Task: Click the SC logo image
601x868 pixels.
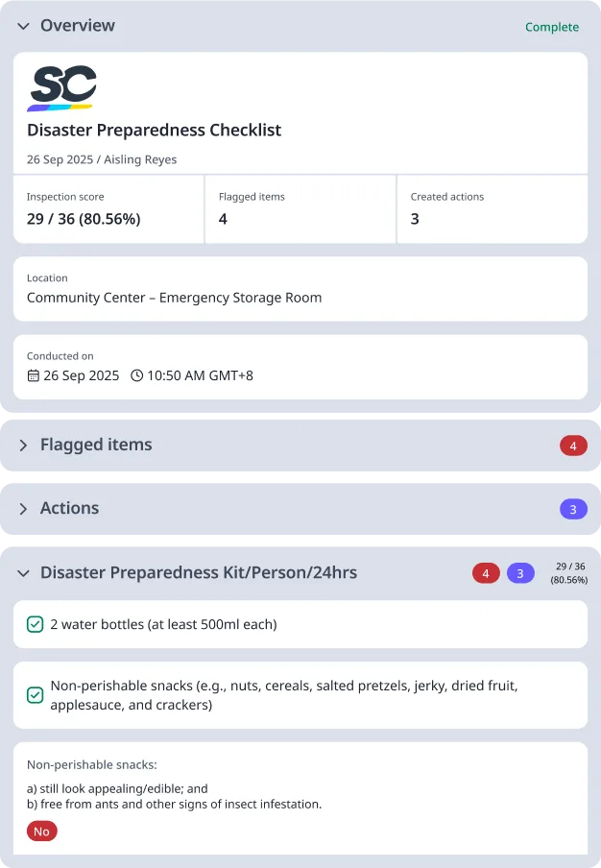Action: point(61,85)
